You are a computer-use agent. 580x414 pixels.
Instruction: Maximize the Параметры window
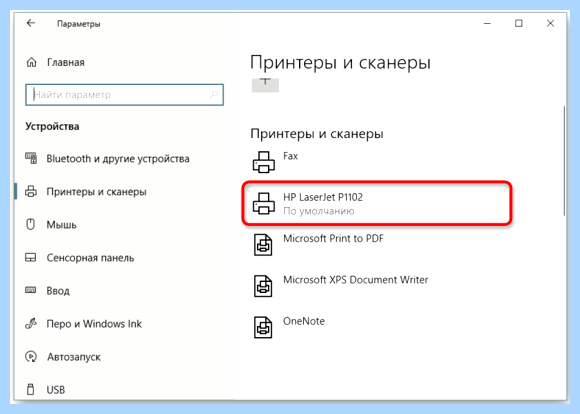[x=519, y=23]
